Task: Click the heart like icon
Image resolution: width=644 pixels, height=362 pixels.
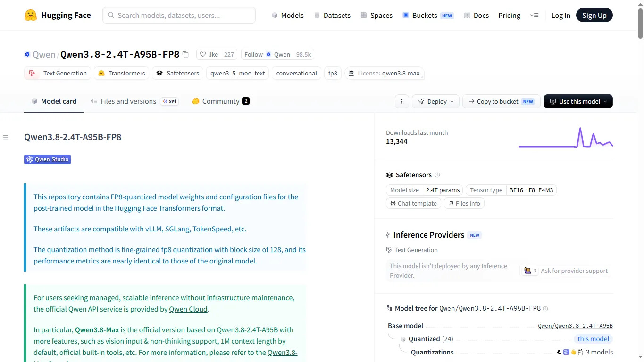Action: click(x=203, y=55)
